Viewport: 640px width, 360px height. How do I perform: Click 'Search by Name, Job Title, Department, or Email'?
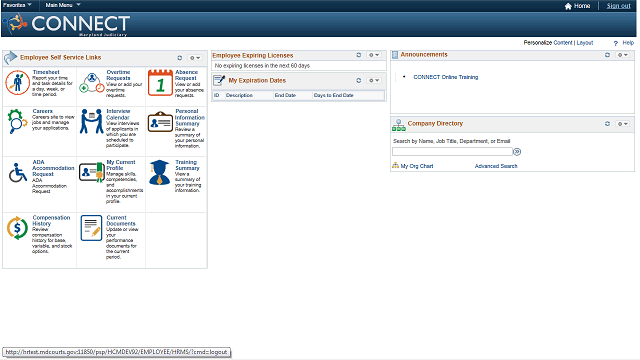tap(451, 141)
